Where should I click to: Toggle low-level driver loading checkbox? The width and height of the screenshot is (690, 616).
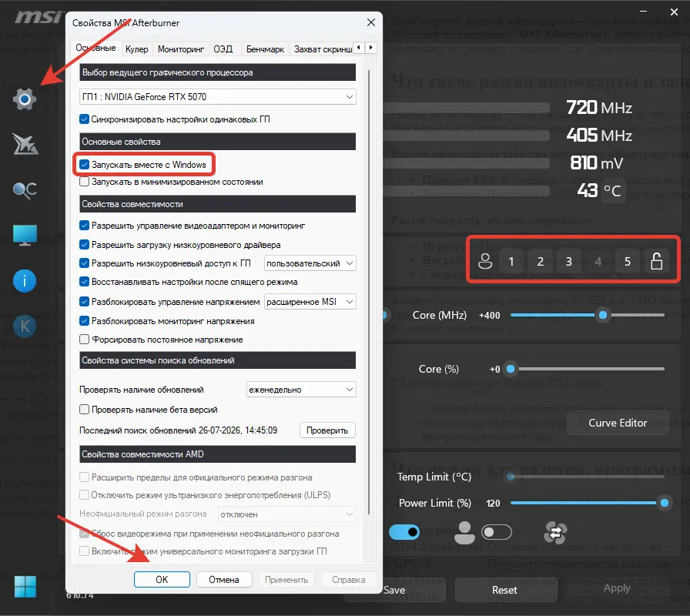84,245
